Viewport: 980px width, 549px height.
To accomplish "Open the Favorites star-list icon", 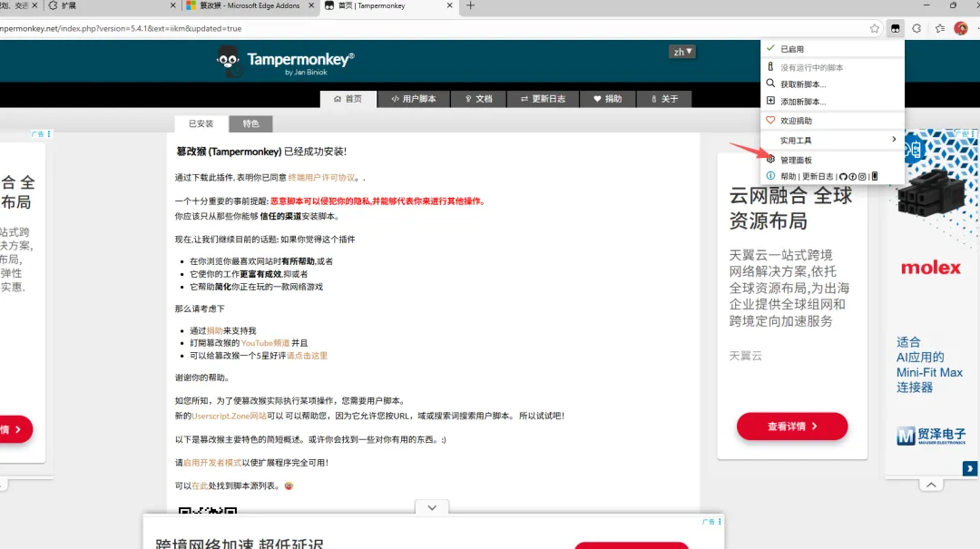I will (939, 28).
